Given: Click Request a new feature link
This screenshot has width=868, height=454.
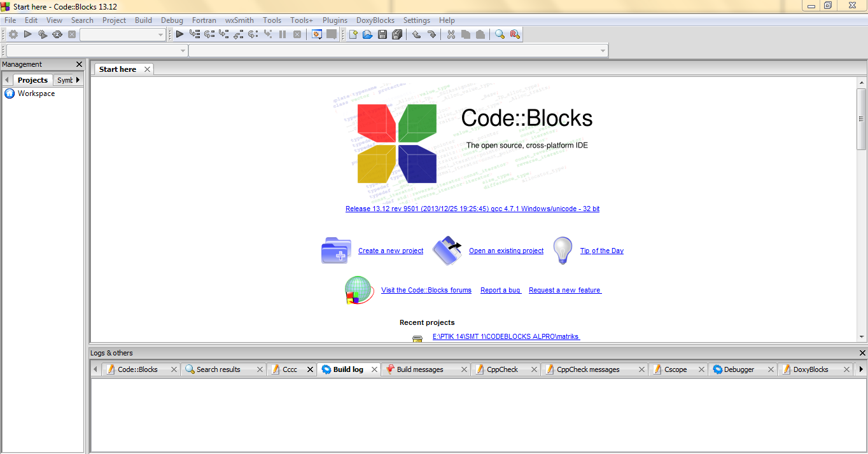Looking at the screenshot, I should point(564,290).
